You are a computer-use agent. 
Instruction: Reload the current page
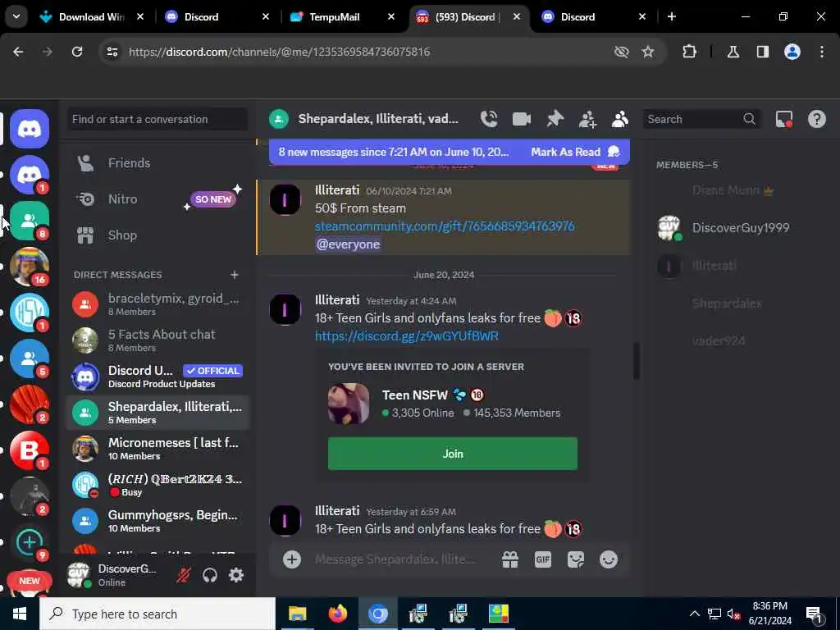coord(77,52)
